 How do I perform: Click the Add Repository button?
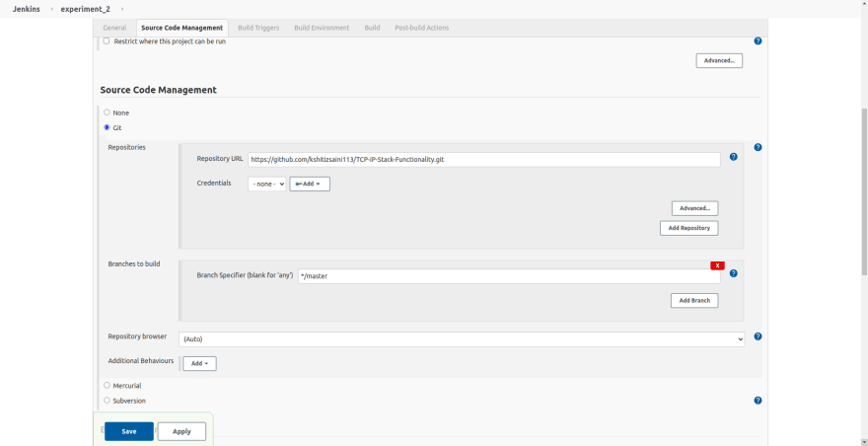click(689, 228)
